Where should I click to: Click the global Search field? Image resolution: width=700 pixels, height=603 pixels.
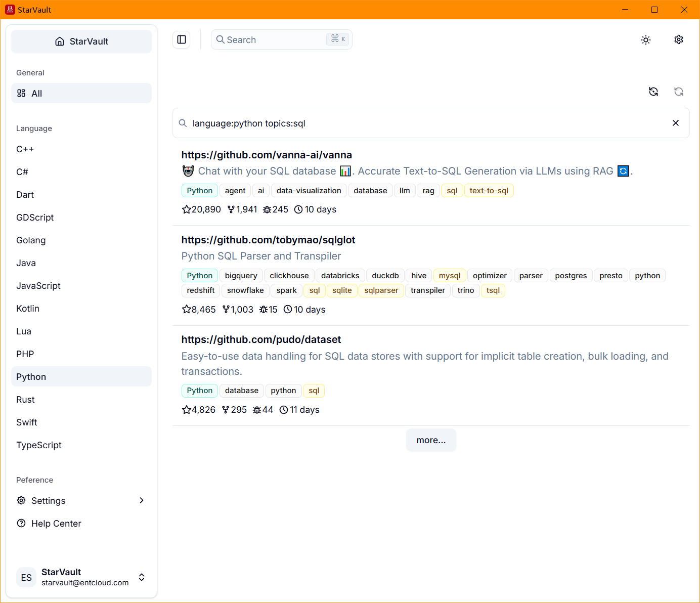click(x=282, y=39)
